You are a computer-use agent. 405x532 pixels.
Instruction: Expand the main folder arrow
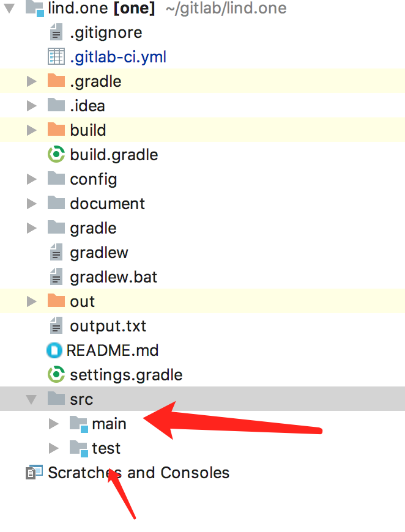[x=54, y=423]
